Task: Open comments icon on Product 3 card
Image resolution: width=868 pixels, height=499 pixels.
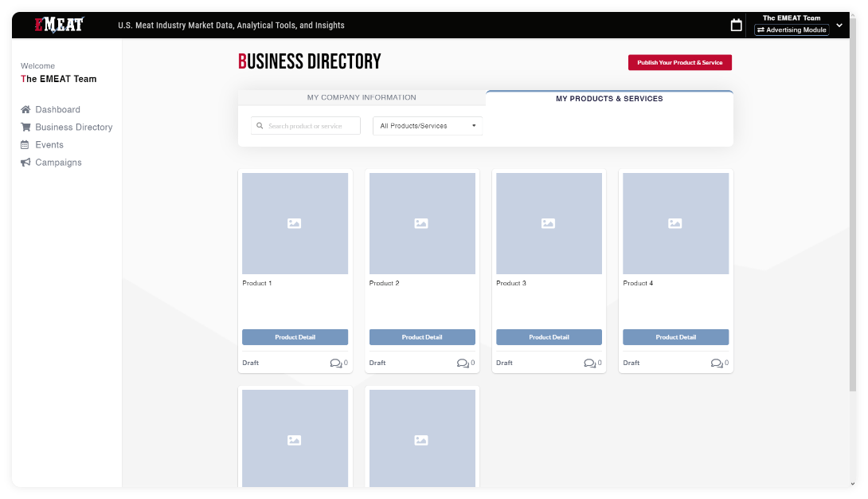Action: pos(589,363)
